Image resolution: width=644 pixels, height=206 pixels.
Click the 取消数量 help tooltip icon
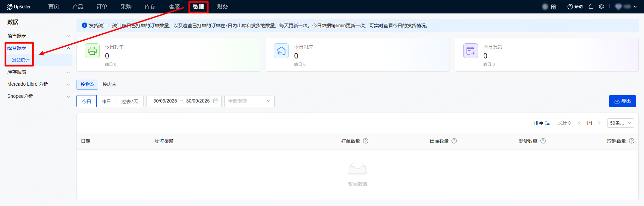[x=632, y=141]
